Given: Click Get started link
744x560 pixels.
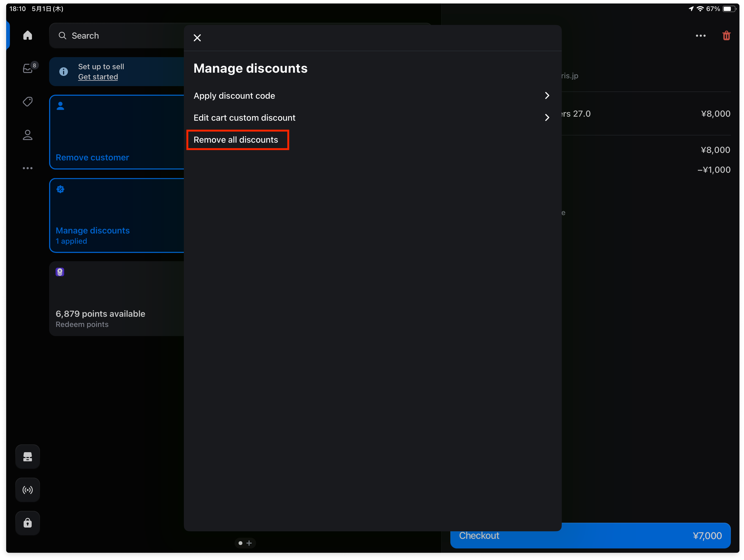Looking at the screenshot, I should tap(98, 77).
